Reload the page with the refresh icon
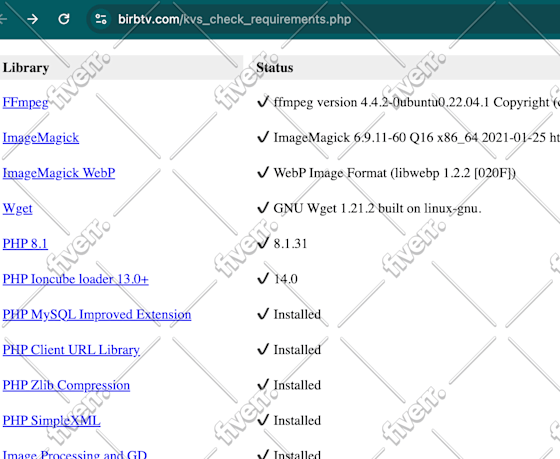The width and height of the screenshot is (560, 459). (x=64, y=19)
